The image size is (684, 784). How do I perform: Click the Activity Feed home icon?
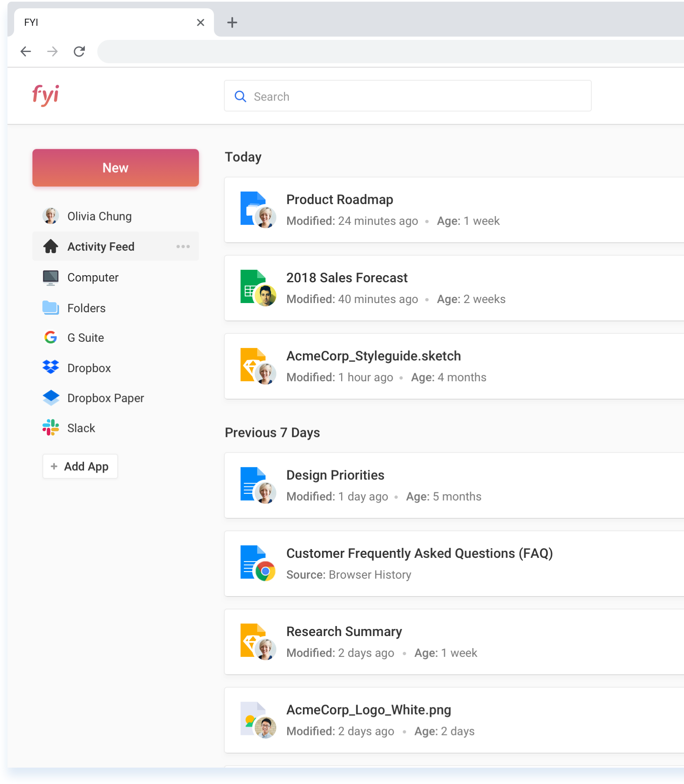[x=51, y=247]
